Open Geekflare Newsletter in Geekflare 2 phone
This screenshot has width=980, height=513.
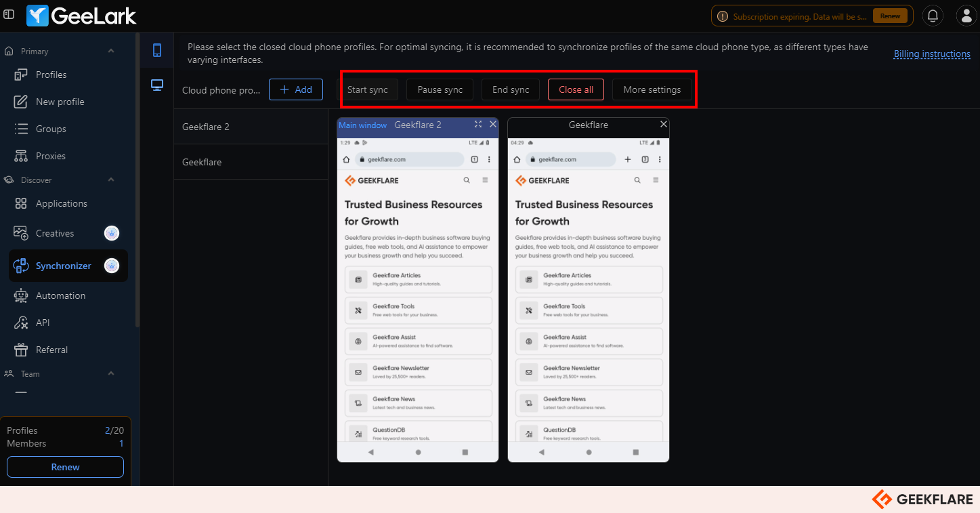tap(418, 372)
